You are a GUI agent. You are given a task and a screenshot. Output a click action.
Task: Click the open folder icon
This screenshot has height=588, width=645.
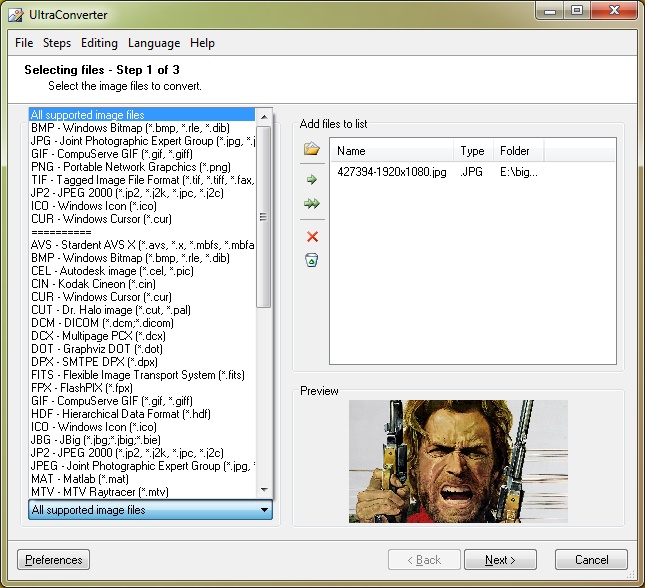point(312,150)
